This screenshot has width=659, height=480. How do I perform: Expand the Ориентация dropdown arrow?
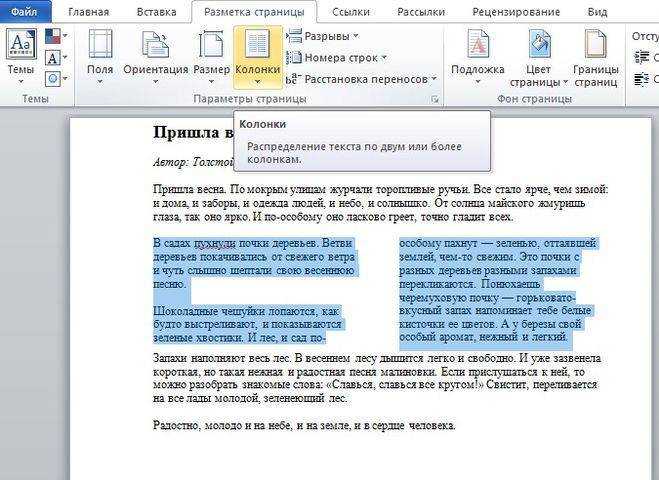156,82
